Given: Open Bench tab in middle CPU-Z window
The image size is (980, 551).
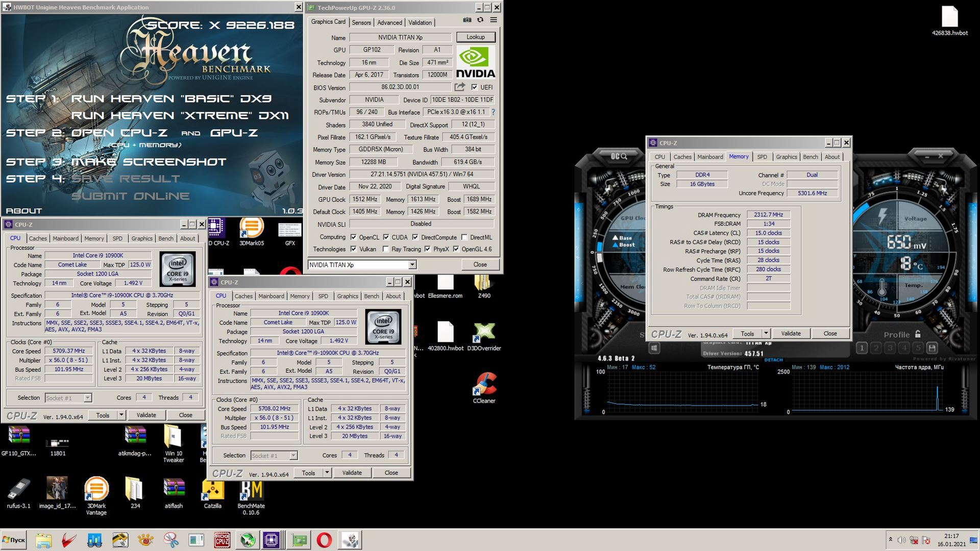Looking at the screenshot, I should pyautogui.click(x=372, y=296).
